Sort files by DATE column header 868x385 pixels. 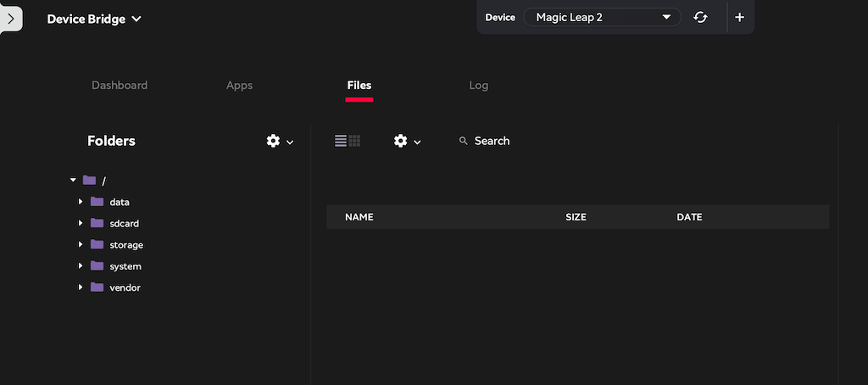tap(689, 217)
